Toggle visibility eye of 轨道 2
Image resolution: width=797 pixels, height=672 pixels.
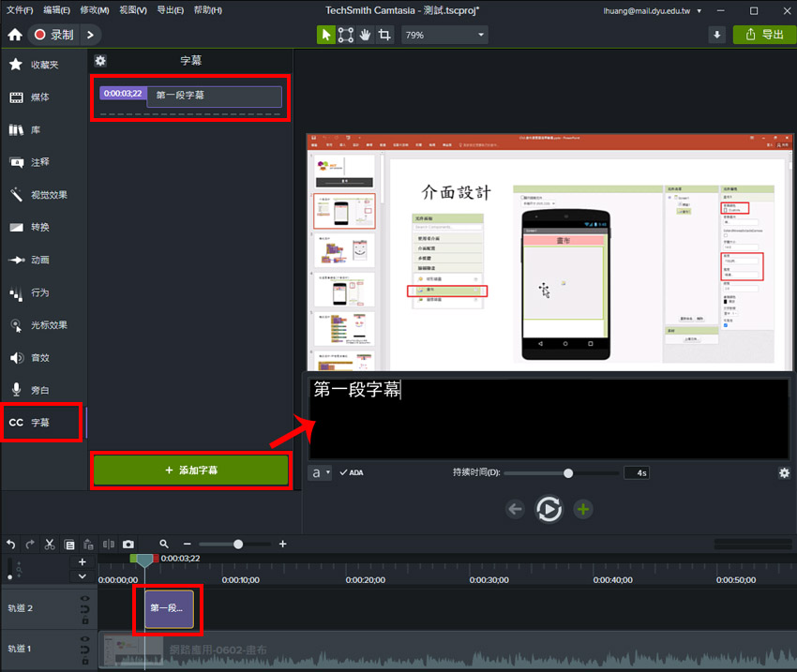coord(84,598)
